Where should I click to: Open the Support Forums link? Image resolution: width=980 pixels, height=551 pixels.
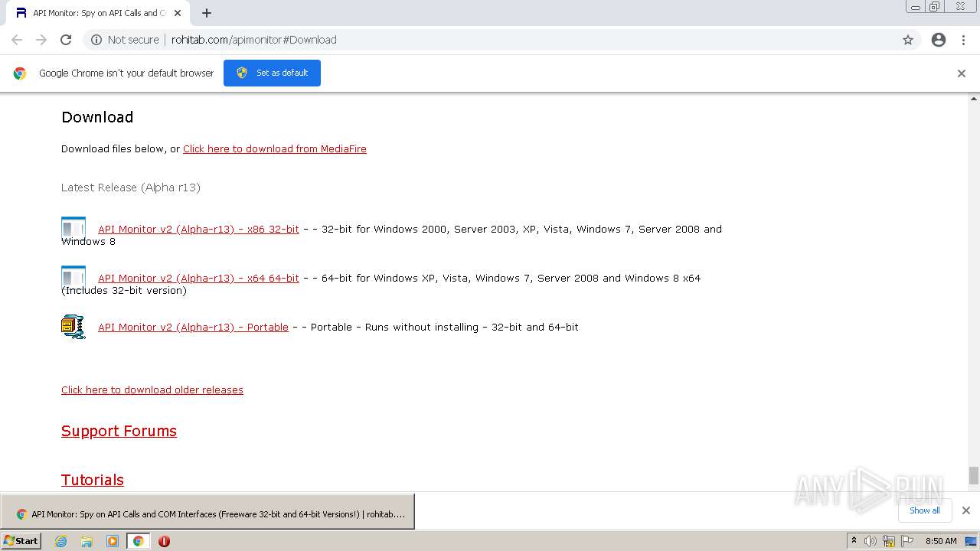click(119, 431)
